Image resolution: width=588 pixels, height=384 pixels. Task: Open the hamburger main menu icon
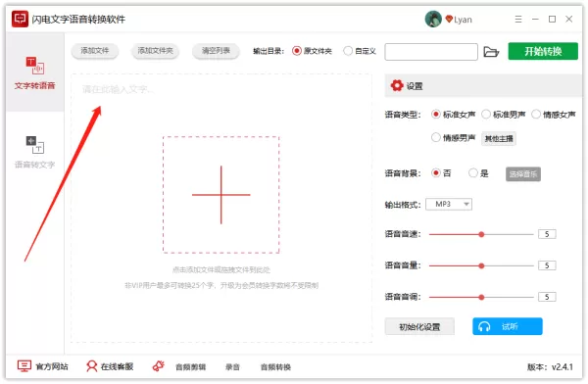pyautogui.click(x=518, y=20)
